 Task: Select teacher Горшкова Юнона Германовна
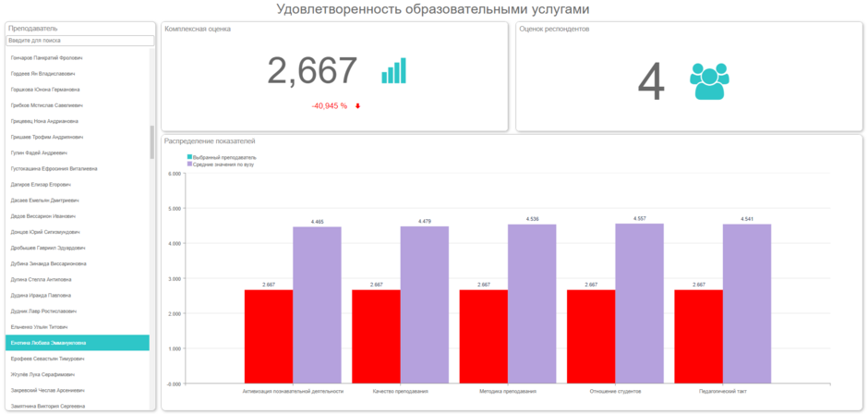point(44,90)
